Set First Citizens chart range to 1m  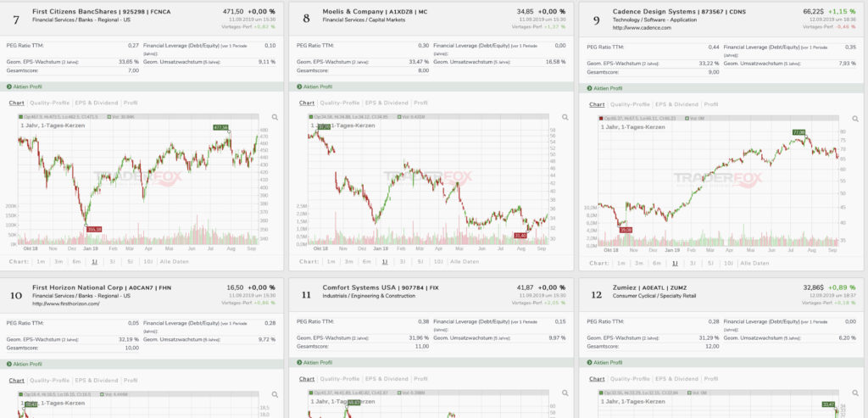[41, 262]
